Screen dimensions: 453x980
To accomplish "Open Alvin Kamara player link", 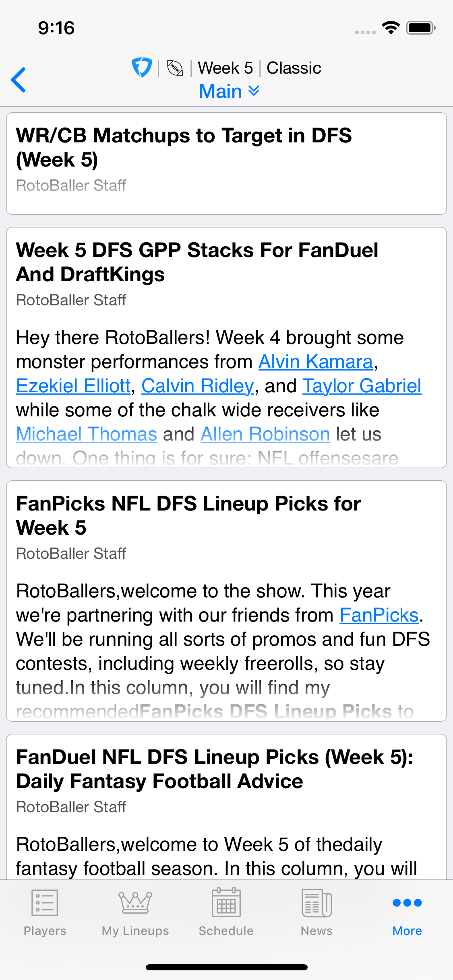I will pos(316,362).
